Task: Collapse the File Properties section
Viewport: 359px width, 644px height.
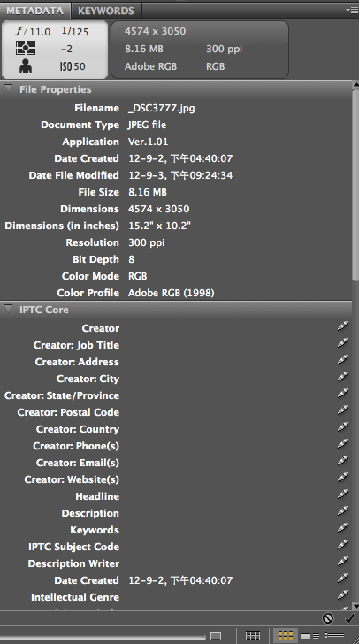Action: pyautogui.click(x=8, y=88)
